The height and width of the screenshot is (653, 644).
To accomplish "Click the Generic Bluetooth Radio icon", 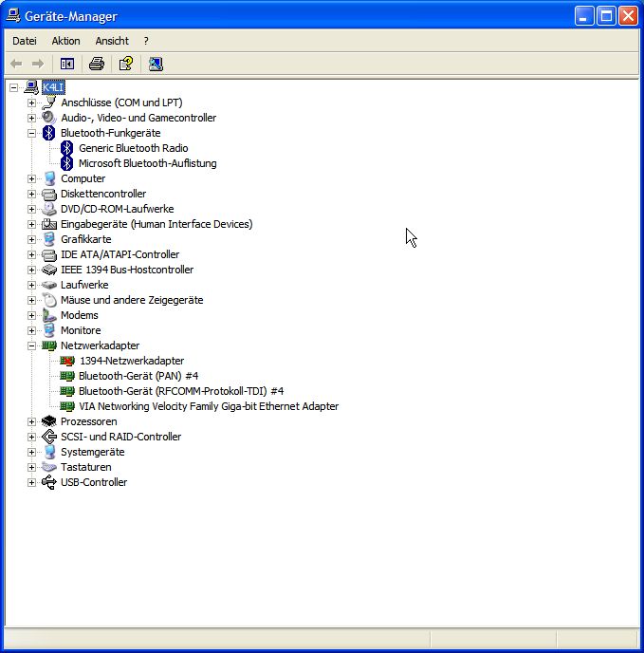I will 67,148.
